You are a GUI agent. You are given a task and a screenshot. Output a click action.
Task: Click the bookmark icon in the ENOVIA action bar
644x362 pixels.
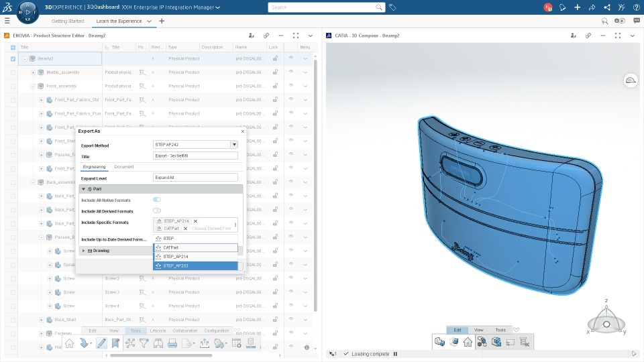(x=115, y=343)
